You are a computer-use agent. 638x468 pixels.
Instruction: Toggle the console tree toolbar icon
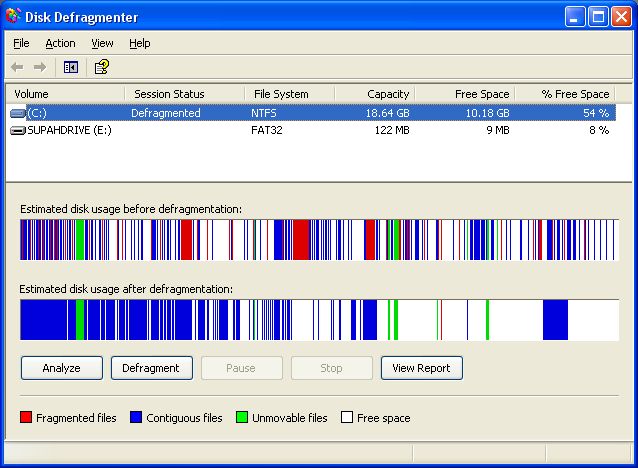[71, 67]
